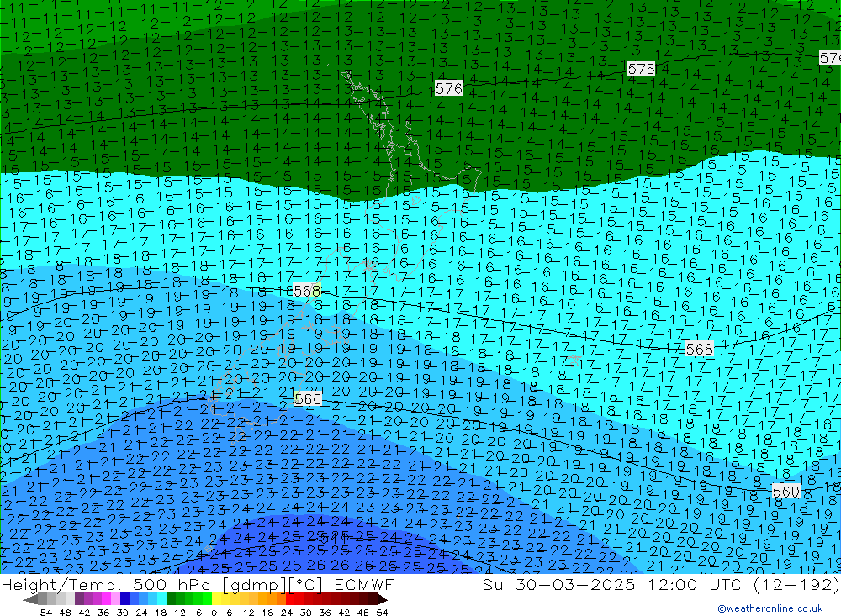Click the '(12+192)' forecast hour label
The height and width of the screenshot is (616, 841).
coord(796,584)
